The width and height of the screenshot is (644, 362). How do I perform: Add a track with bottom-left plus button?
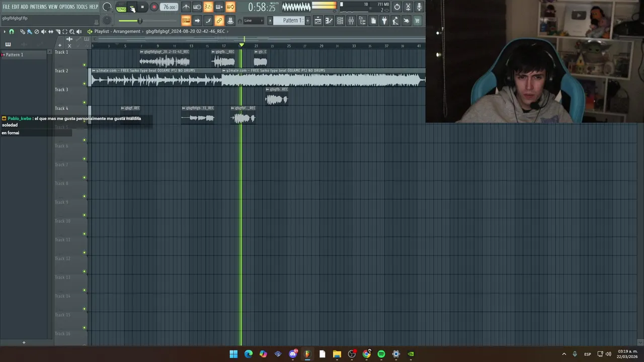(24, 342)
